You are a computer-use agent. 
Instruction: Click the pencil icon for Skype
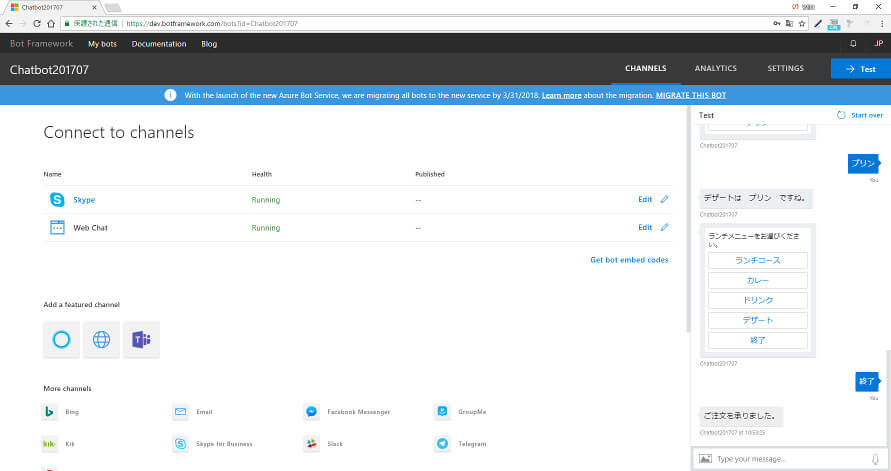coord(664,199)
